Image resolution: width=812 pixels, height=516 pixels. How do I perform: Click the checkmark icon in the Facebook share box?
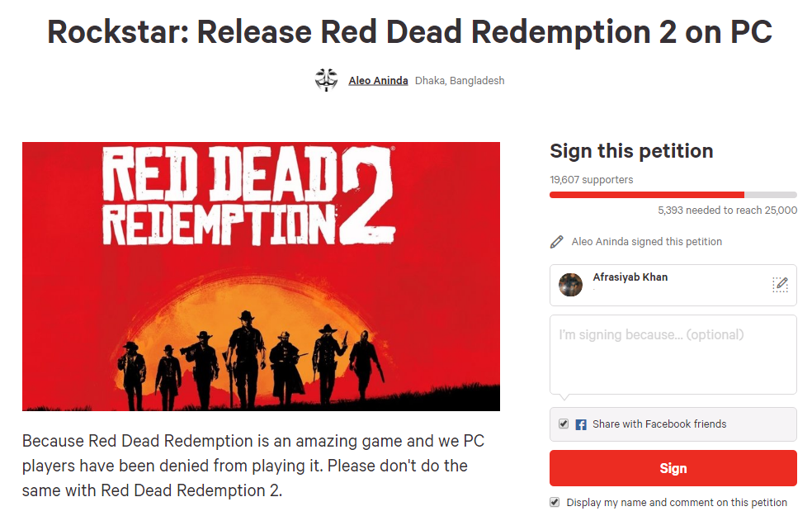[563, 424]
